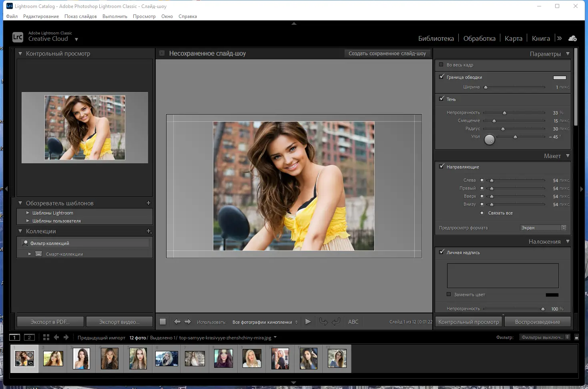Click 'Экспорт в PDF...' button

[x=50, y=322]
